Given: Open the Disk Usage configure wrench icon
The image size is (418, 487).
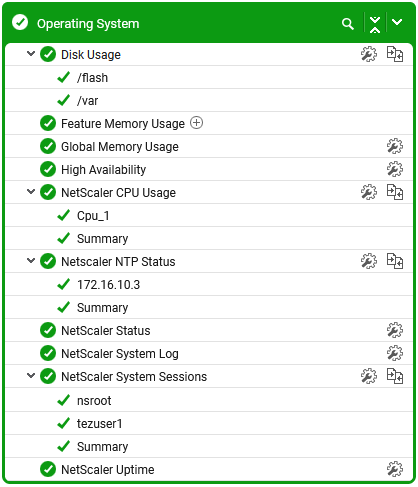Looking at the screenshot, I should point(369,54).
